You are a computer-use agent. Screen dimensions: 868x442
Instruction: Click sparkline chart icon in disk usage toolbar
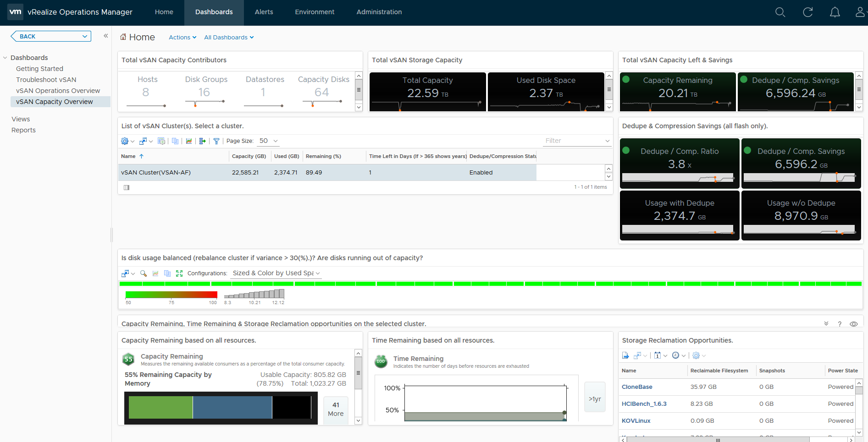[x=155, y=273]
